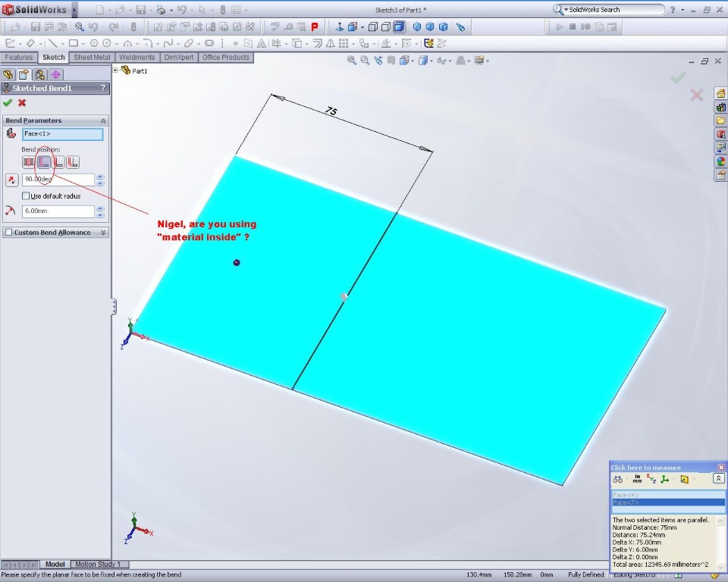The width and height of the screenshot is (728, 582).
Task: Collapse the Bend Parameters section
Action: (103, 120)
